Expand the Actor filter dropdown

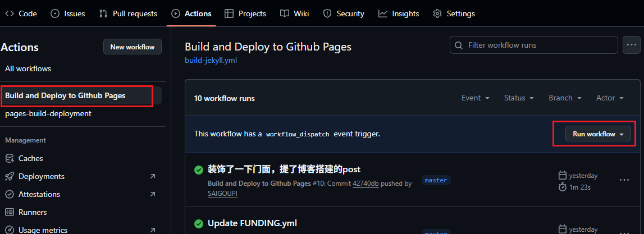coord(610,98)
